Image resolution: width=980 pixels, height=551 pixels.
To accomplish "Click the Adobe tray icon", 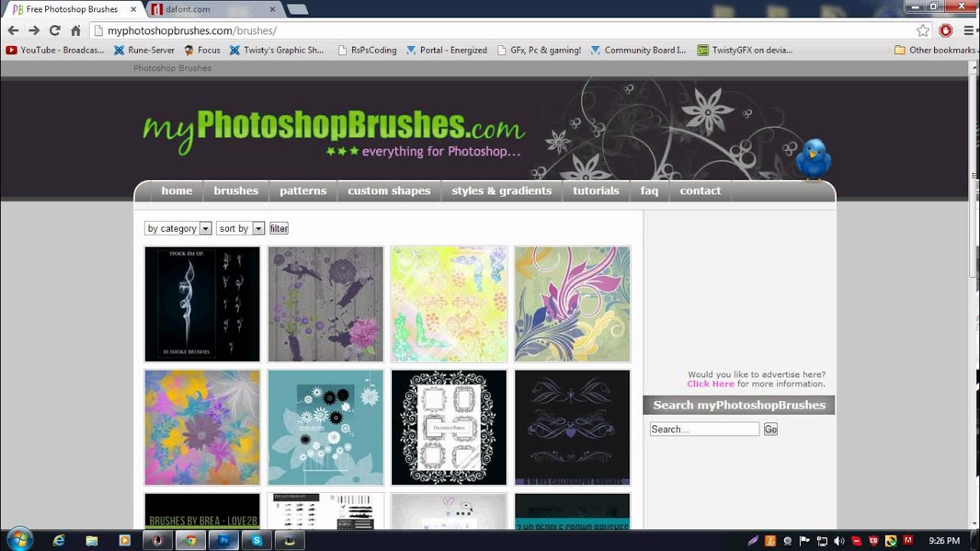I will [x=908, y=541].
